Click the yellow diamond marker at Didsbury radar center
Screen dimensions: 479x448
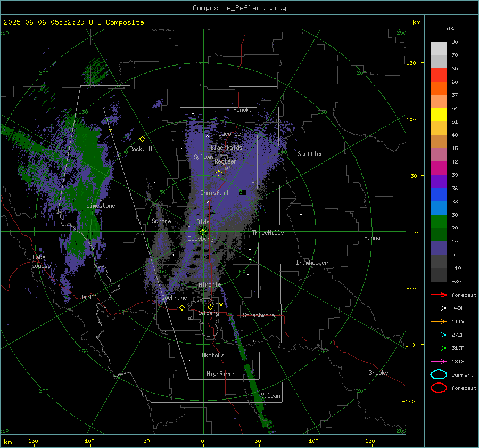pos(203,232)
